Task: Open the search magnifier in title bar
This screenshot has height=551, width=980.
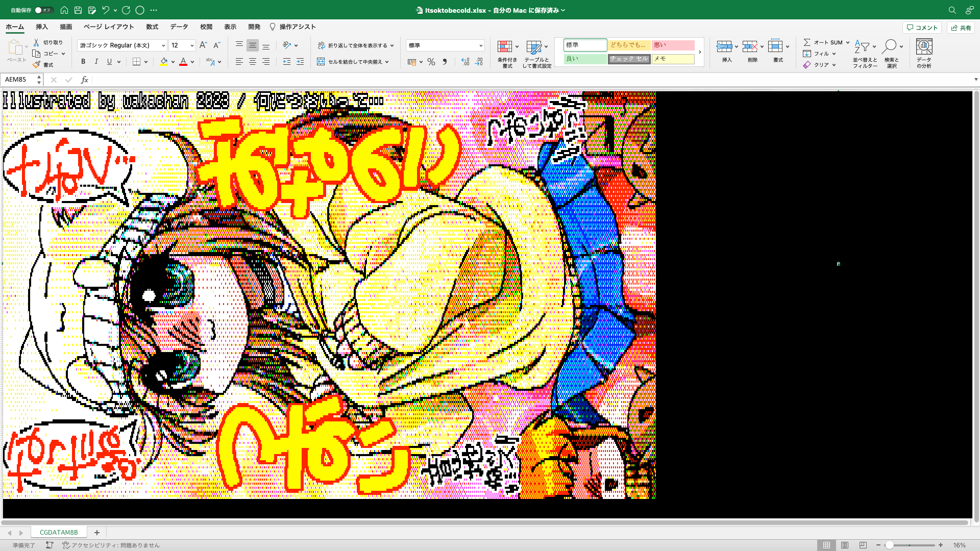Action: click(952, 10)
